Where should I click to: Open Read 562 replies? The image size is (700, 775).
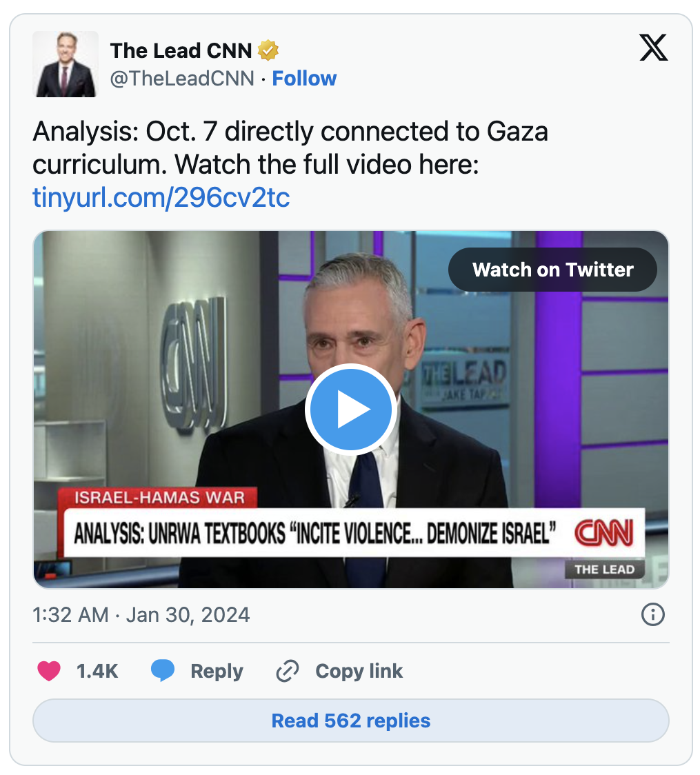(x=351, y=721)
